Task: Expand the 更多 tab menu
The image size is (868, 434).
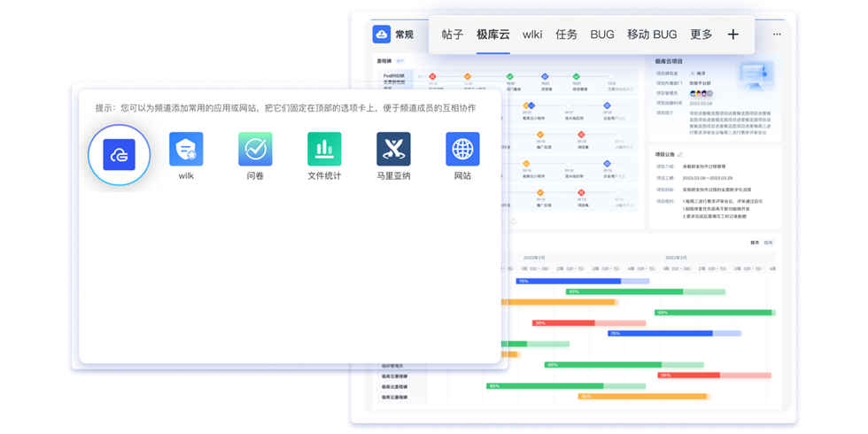Action: click(x=701, y=35)
